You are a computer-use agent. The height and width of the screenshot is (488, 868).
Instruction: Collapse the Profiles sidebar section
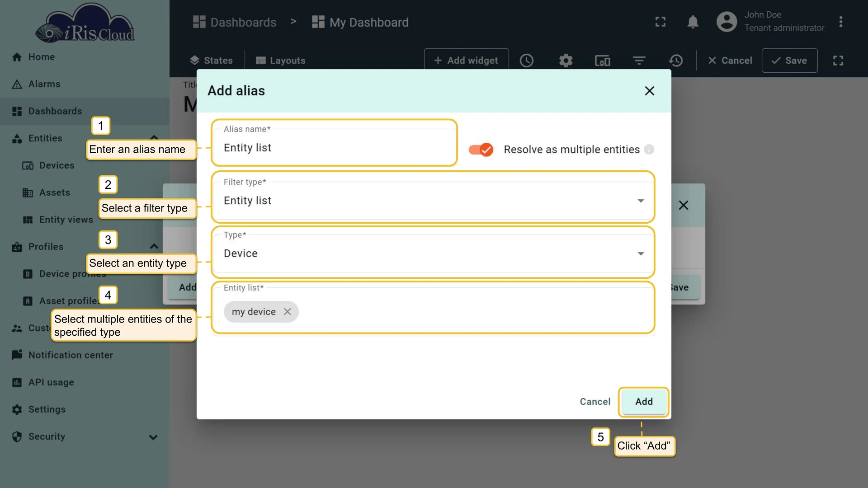154,247
